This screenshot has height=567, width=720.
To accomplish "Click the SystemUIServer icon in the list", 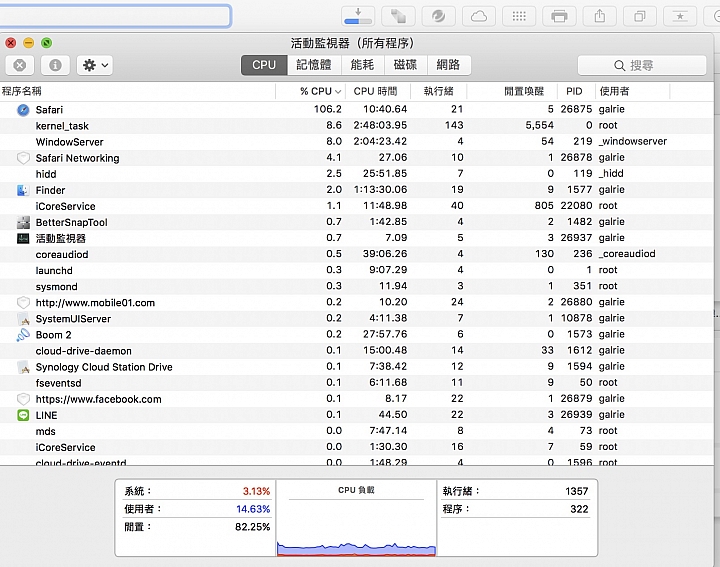I will 23,319.
